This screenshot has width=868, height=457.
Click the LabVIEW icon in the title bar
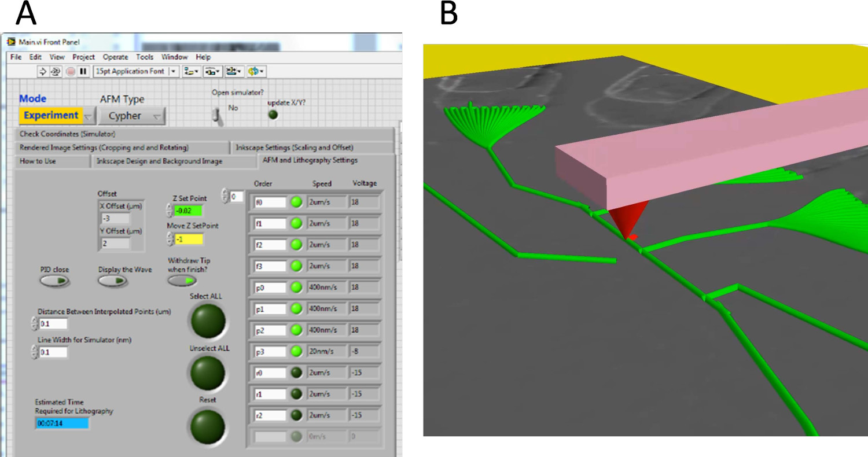tap(11, 42)
